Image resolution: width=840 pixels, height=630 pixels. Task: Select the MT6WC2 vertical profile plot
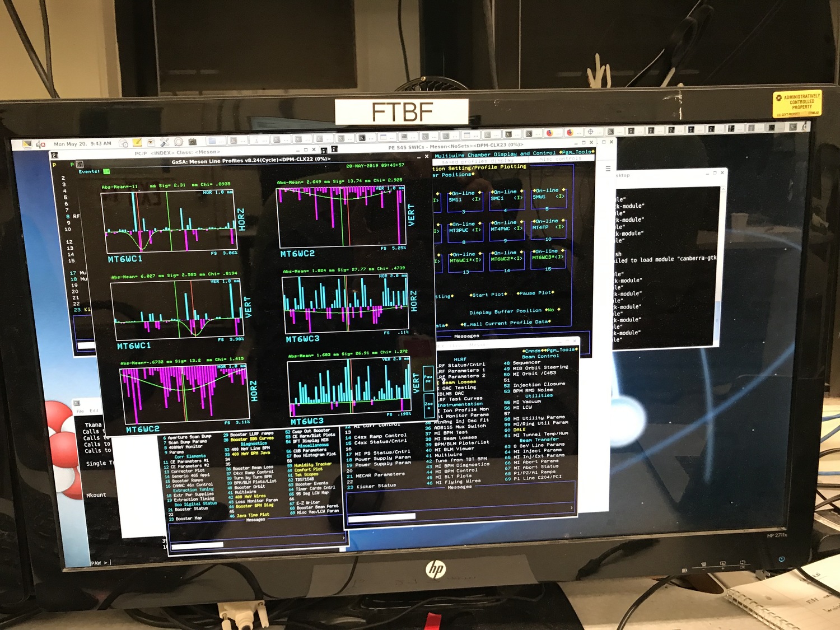coord(342,217)
